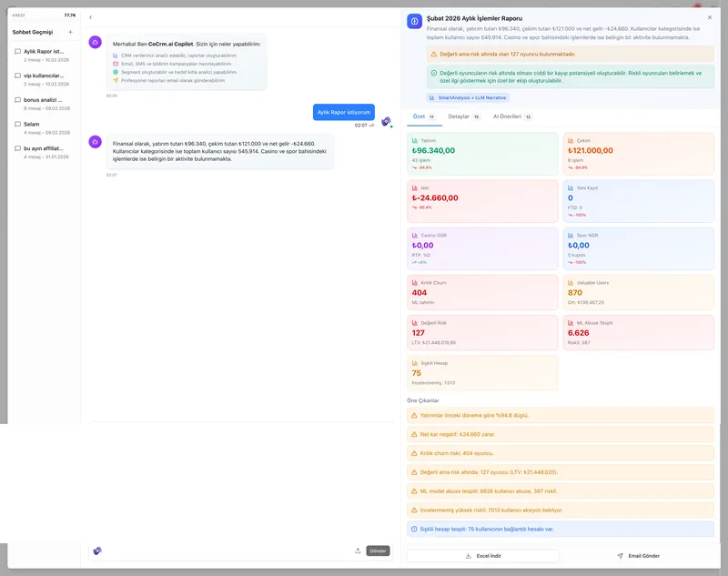Download report via Excel İndir
This screenshot has height=576, width=728.
click(483, 556)
